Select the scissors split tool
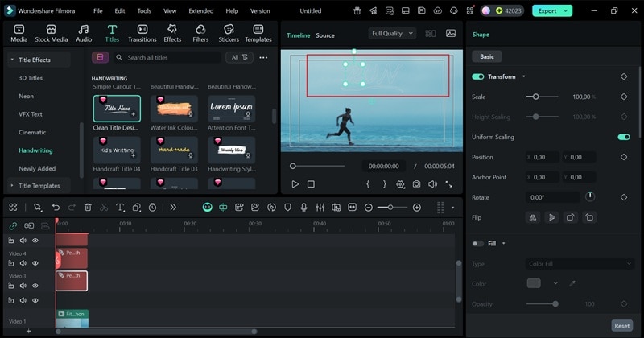Image resolution: width=644 pixels, height=338 pixels. 104,208
